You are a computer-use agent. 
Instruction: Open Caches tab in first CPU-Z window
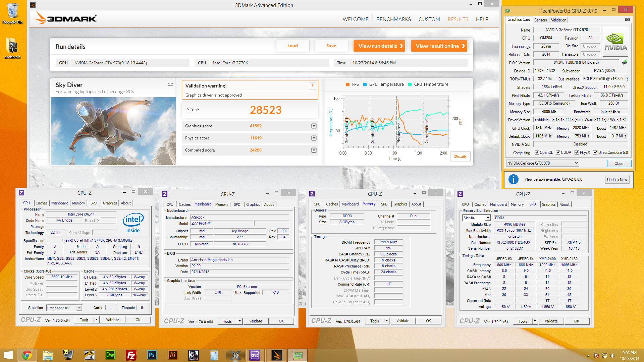tap(41, 203)
